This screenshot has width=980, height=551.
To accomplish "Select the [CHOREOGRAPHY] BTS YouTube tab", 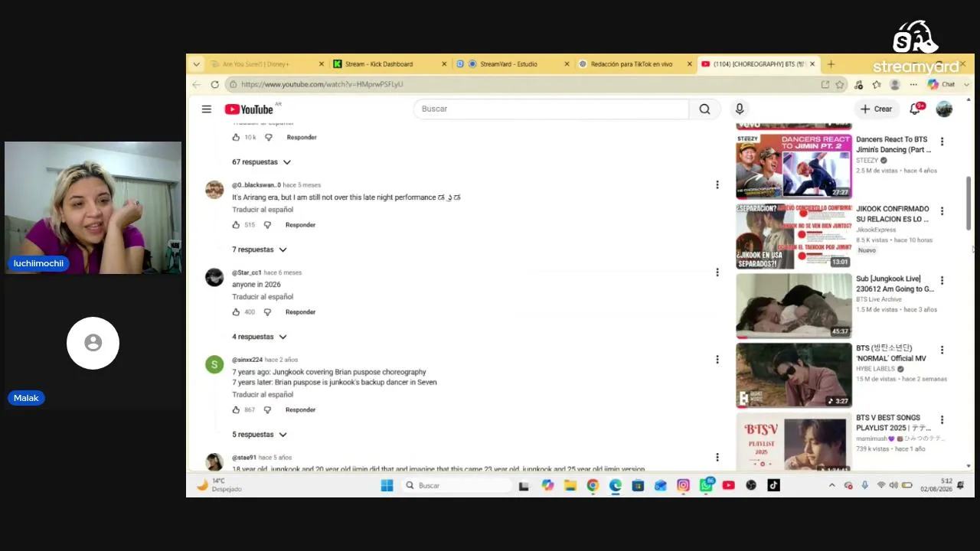I will point(758,64).
